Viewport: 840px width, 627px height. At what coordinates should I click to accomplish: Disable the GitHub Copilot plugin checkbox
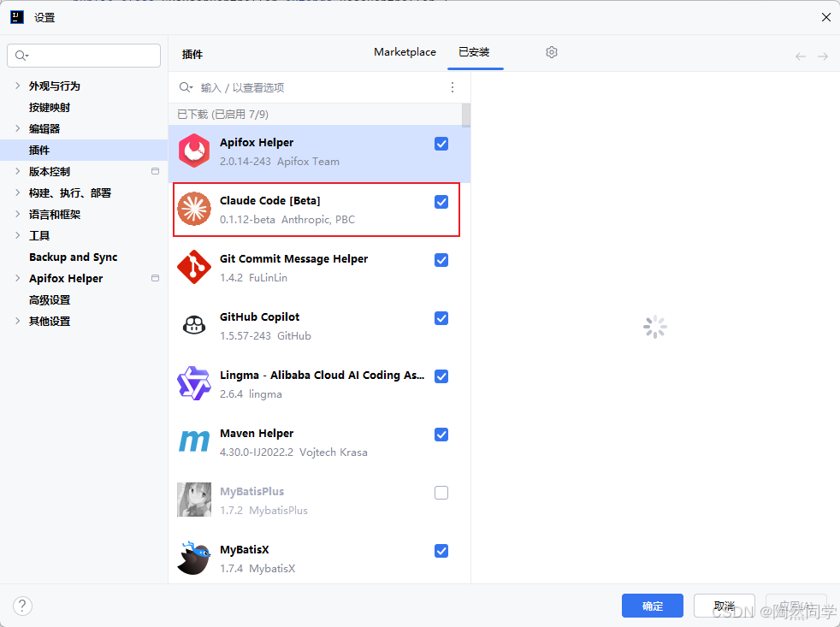tap(441, 318)
